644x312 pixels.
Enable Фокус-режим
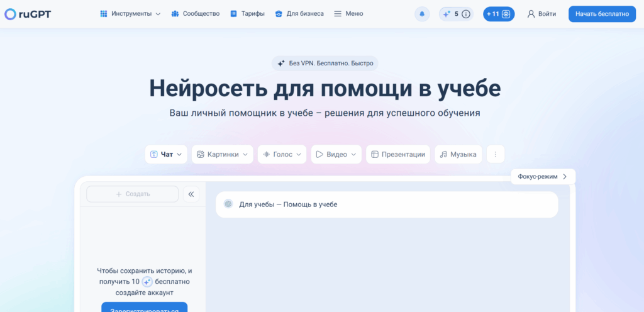tap(543, 177)
